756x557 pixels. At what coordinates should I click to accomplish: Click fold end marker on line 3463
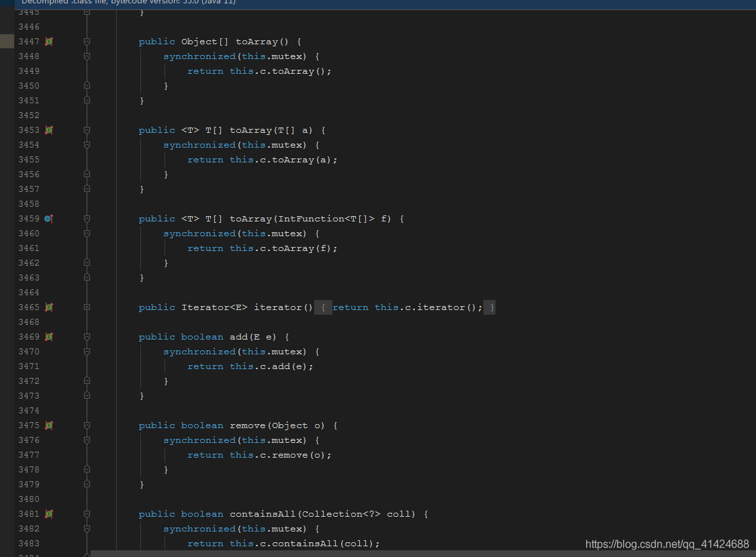tap(87, 278)
